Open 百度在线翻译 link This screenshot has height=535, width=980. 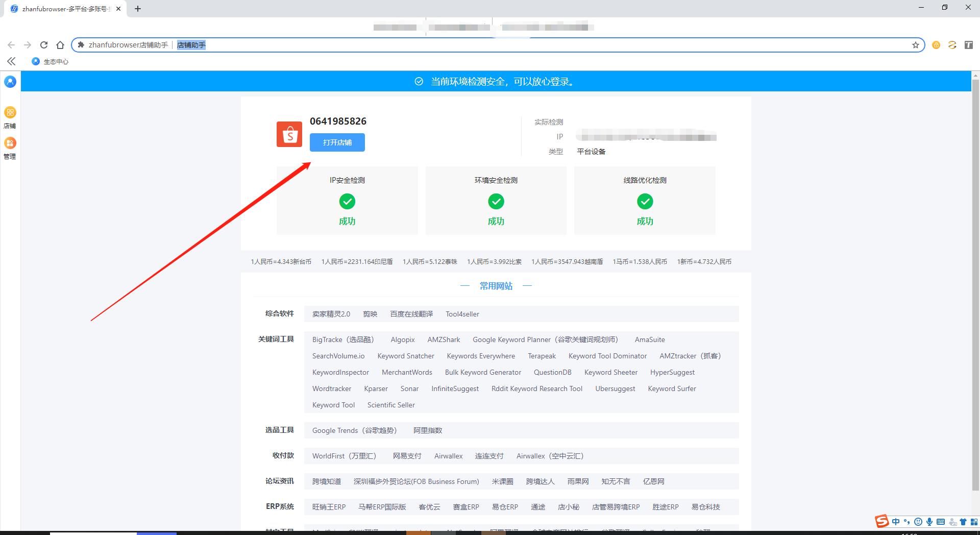(x=411, y=314)
